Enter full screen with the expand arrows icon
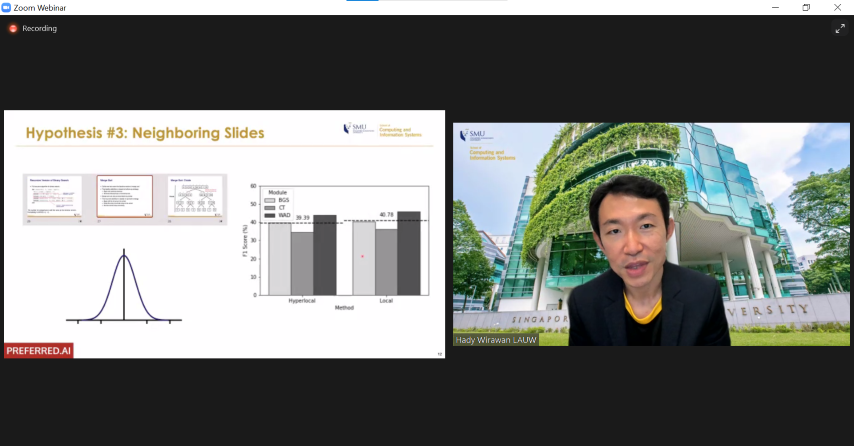Viewport: 854px width, 446px height. pyautogui.click(x=839, y=29)
